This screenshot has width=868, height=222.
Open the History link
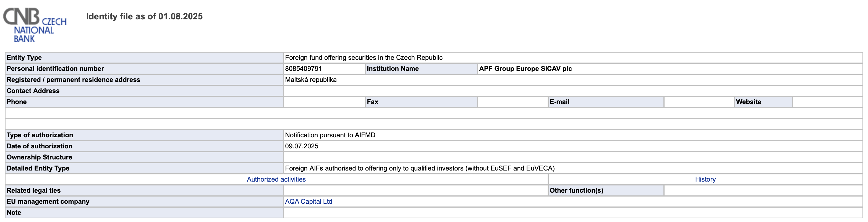(705, 179)
